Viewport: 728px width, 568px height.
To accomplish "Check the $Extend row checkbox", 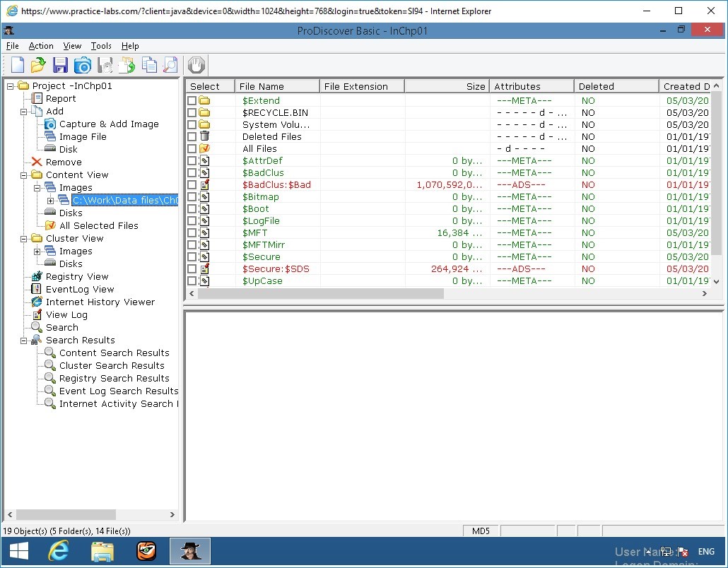I will point(192,100).
